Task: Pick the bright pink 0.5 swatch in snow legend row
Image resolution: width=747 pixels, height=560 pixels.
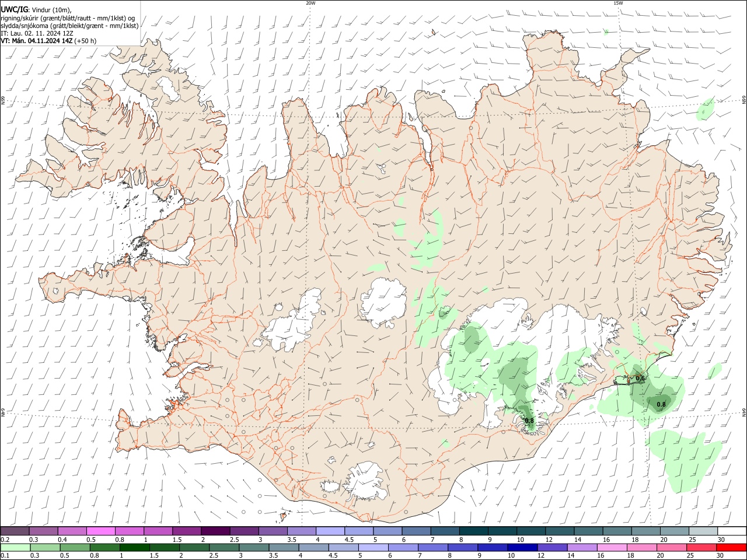Action: 100,531
